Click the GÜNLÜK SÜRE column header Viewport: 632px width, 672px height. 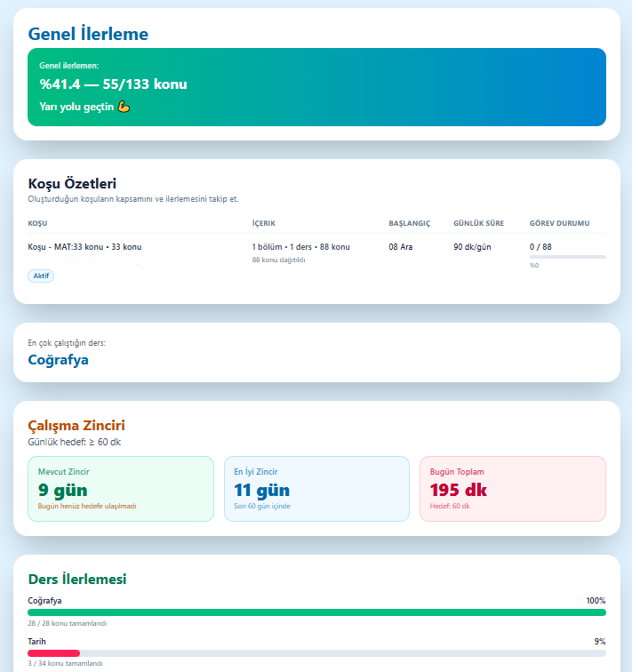[x=478, y=223]
